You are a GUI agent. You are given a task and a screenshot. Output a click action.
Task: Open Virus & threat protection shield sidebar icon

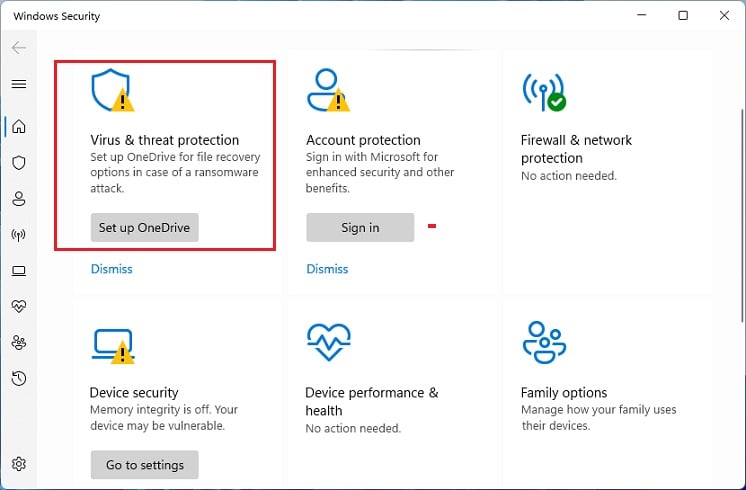click(x=18, y=163)
